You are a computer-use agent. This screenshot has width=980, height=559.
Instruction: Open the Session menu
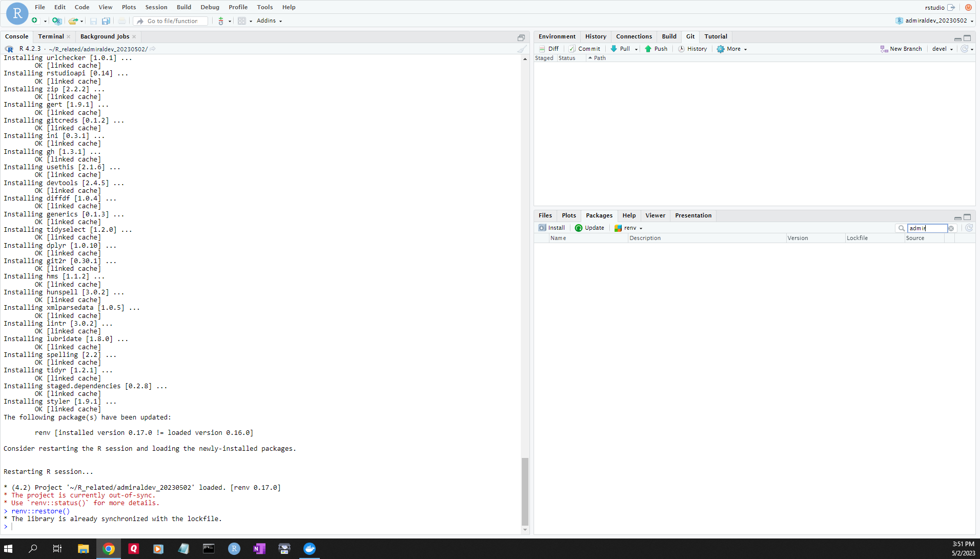click(156, 7)
